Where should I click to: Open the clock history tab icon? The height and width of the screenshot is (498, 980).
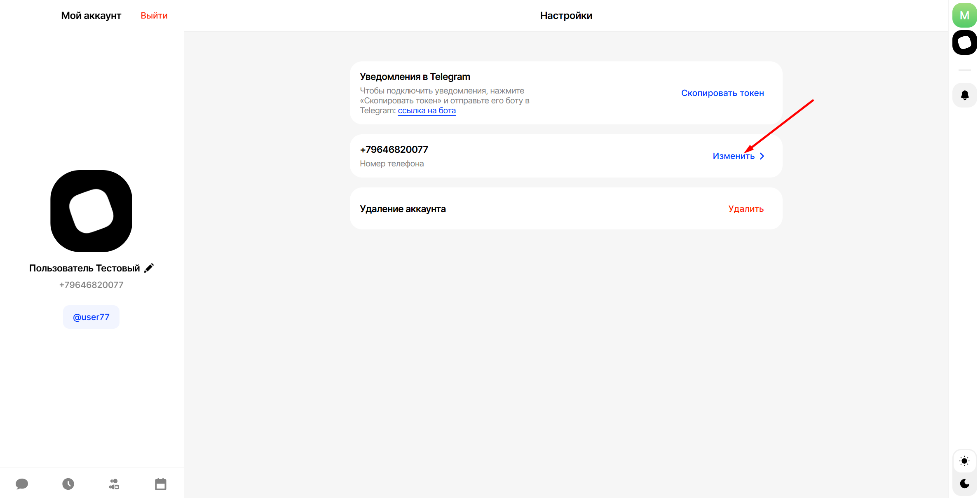(68, 484)
